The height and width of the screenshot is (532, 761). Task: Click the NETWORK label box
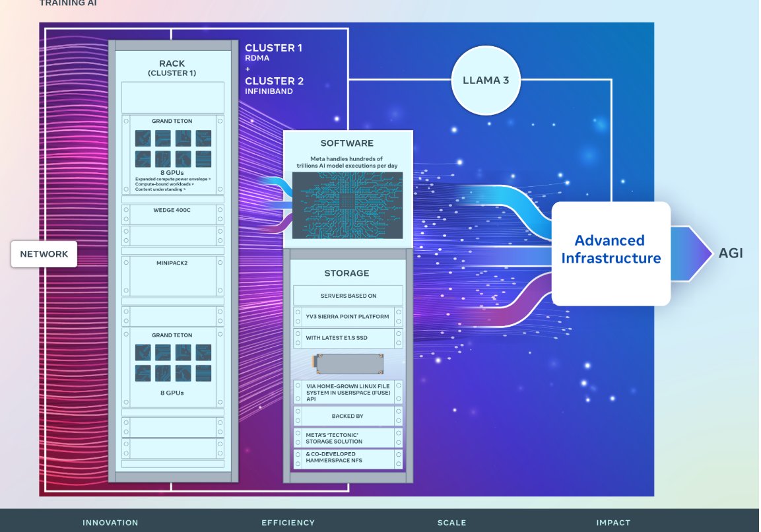click(x=44, y=254)
